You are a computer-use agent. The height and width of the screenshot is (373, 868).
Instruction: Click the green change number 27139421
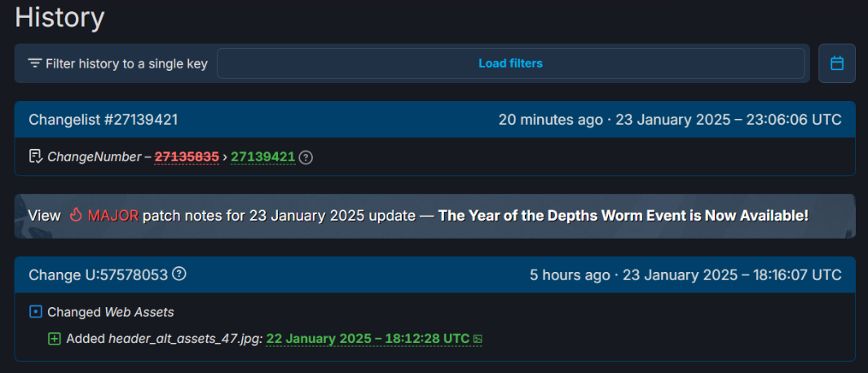263,157
